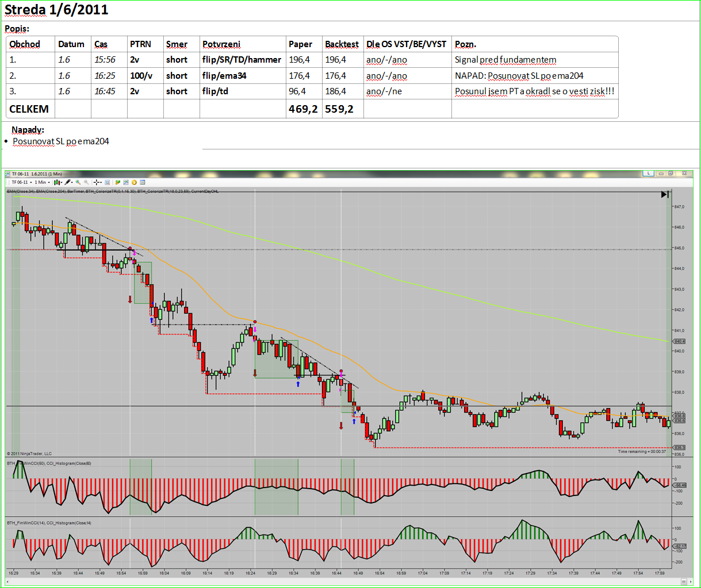Expand the 1 Min interval dropdown
This screenshot has height=588, width=701.
tap(43, 182)
